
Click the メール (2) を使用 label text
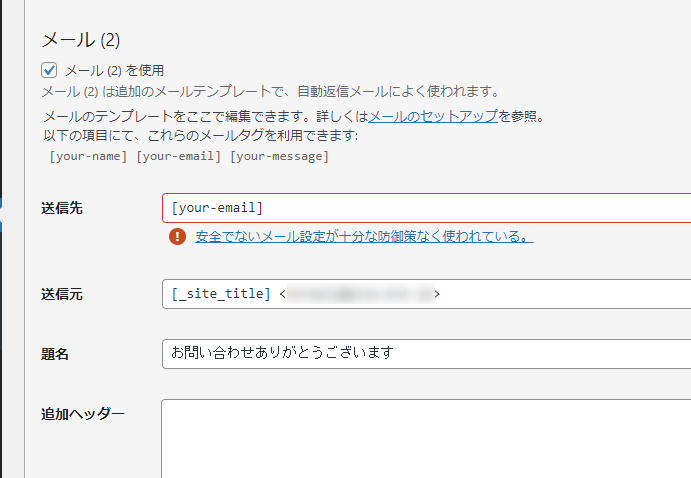pyautogui.click(x=114, y=70)
